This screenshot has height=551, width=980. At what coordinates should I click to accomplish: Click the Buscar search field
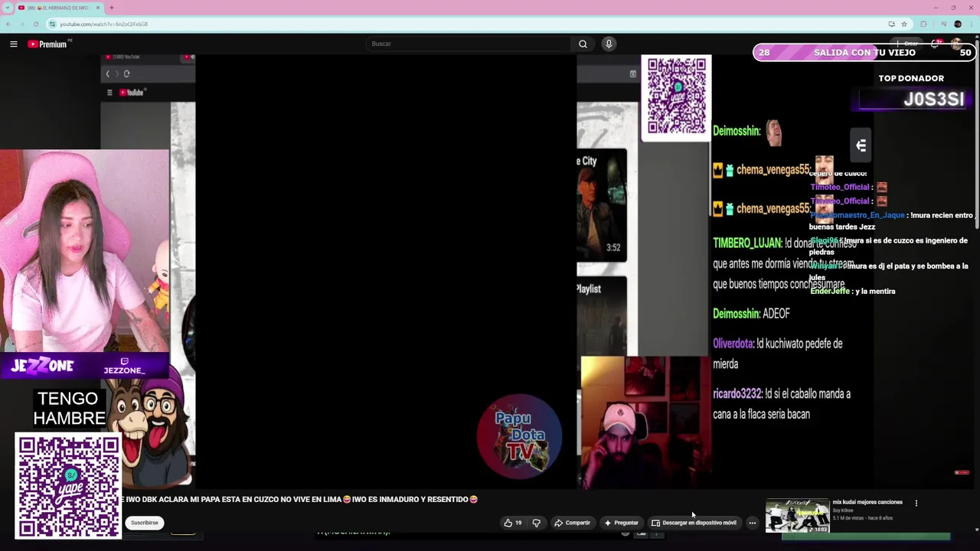(x=469, y=44)
